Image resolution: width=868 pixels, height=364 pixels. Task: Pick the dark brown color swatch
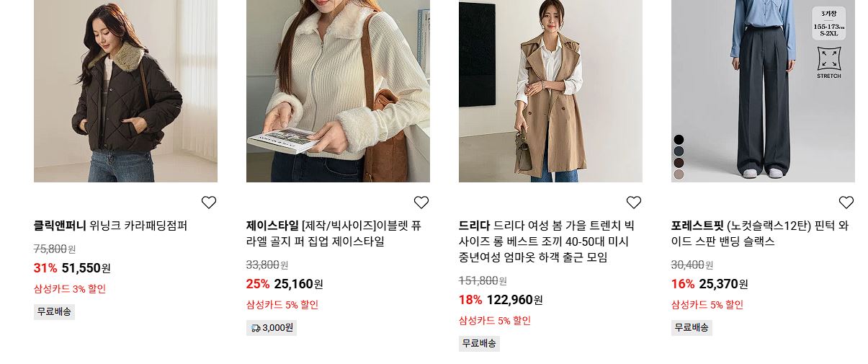click(679, 162)
